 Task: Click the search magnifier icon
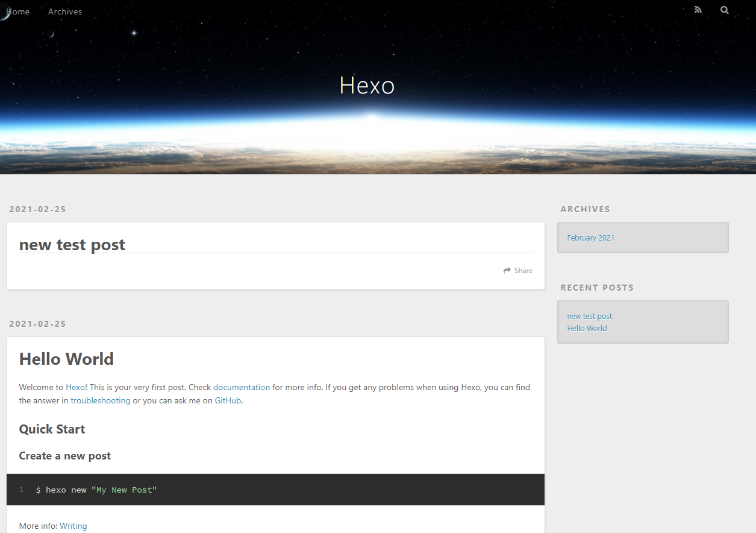pyautogui.click(x=724, y=10)
